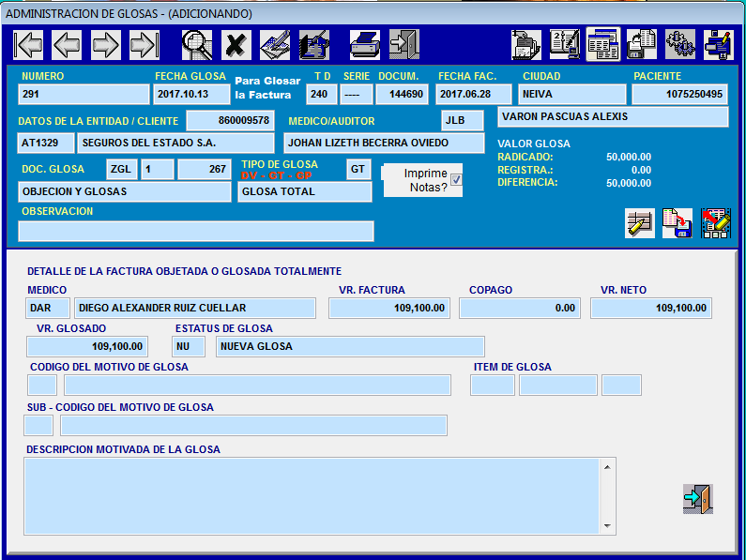
Task: Click the door exit icon near description
Action: 698,499
